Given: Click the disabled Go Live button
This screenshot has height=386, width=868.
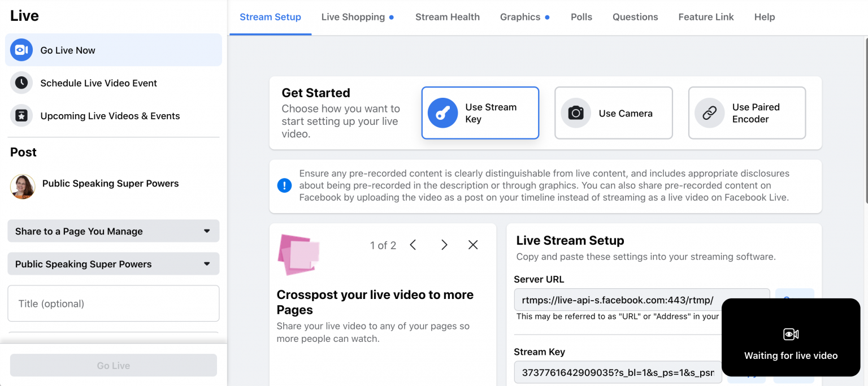Looking at the screenshot, I should point(113,365).
